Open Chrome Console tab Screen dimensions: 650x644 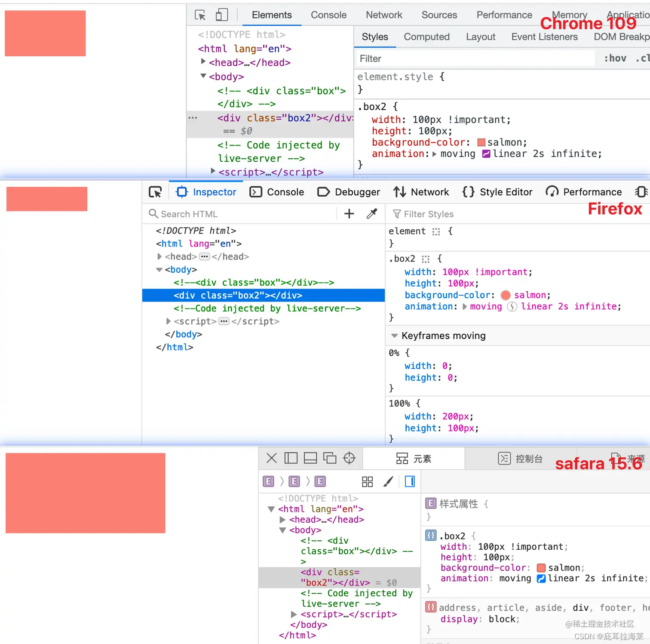pyautogui.click(x=328, y=15)
